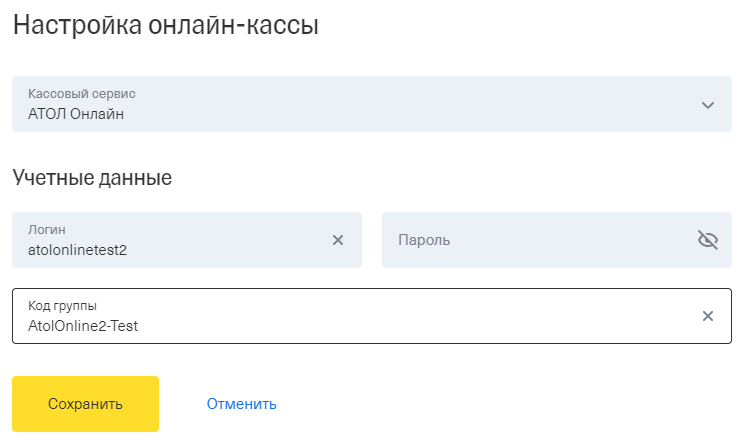Image resolution: width=744 pixels, height=445 pixels.
Task: Click the Пароль placeholder text
Action: pos(424,240)
